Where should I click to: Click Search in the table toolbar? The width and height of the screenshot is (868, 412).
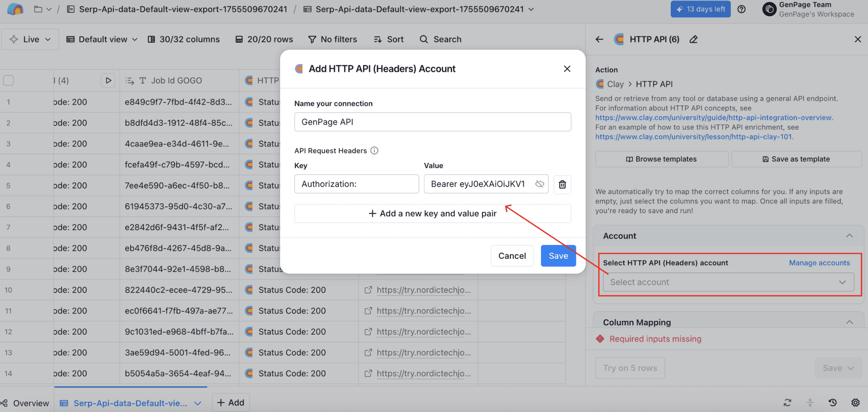pyautogui.click(x=440, y=39)
